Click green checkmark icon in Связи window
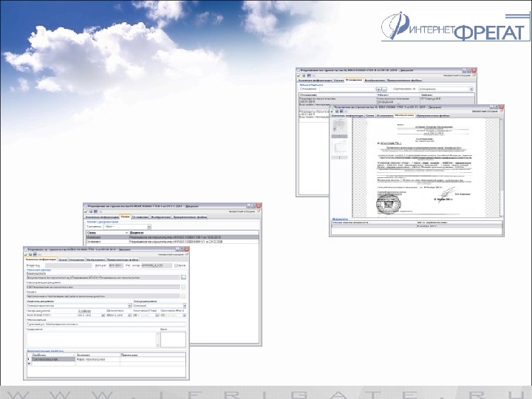This screenshot has height=399, width=532. (x=86, y=211)
